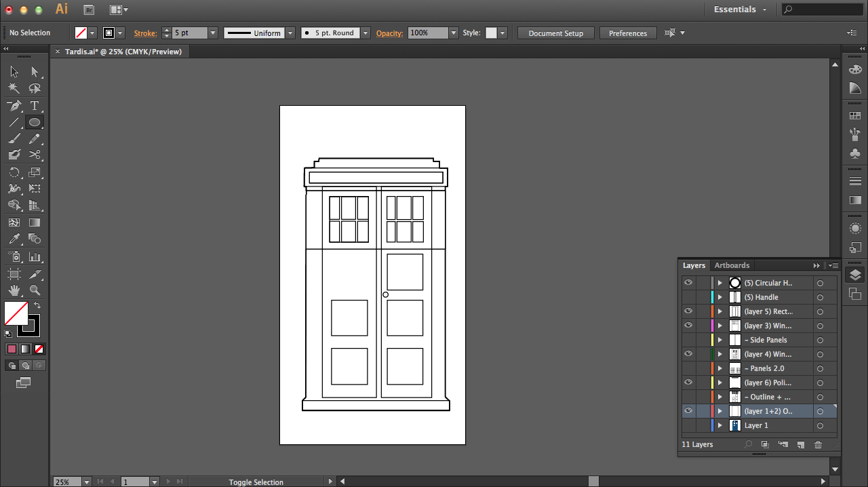Select the Scale tool

click(x=35, y=172)
